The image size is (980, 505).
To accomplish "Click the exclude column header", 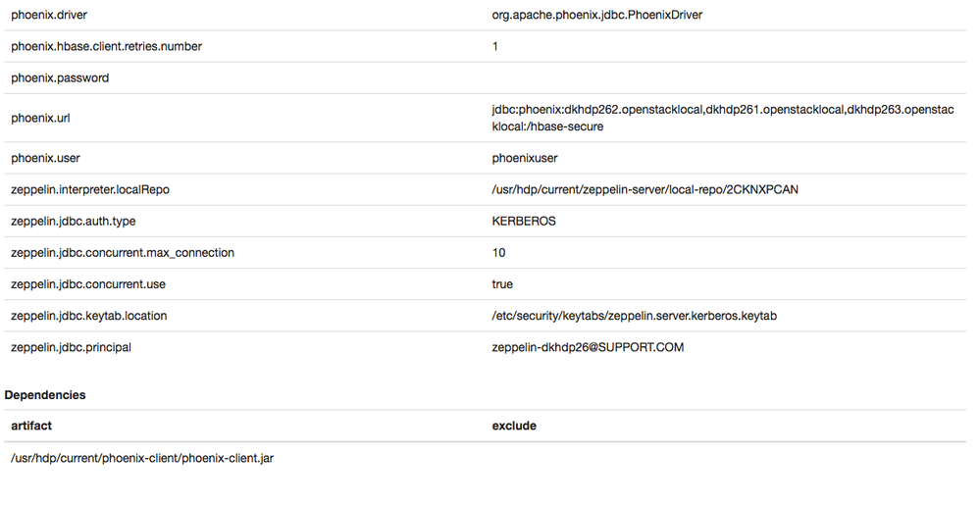I will (514, 426).
